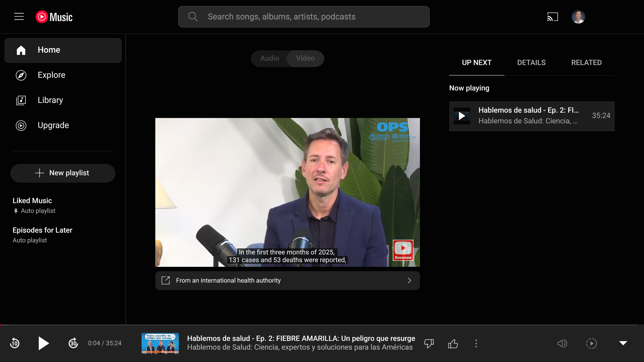This screenshot has width=644, height=362.
Task: Switch player to Video mode
Action: (x=305, y=58)
